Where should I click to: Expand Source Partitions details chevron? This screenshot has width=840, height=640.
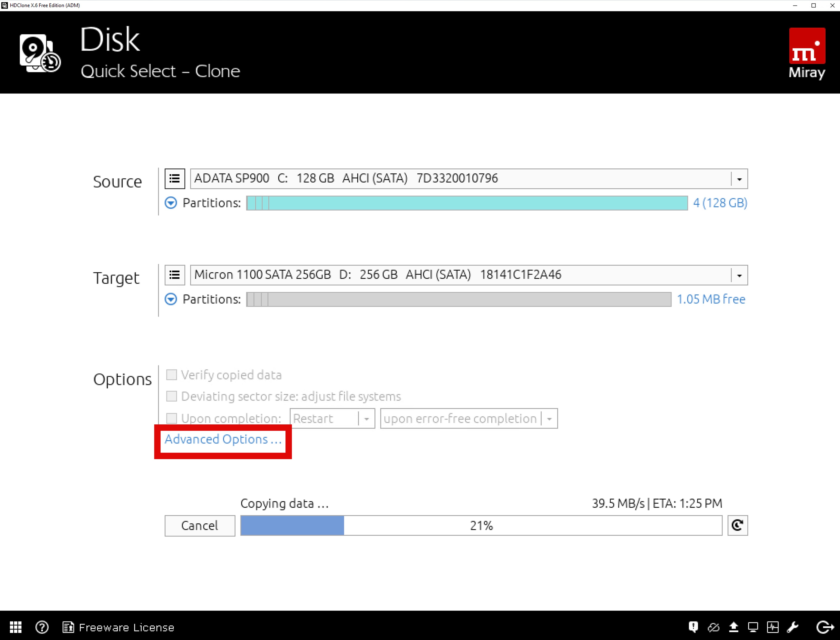coord(171,203)
